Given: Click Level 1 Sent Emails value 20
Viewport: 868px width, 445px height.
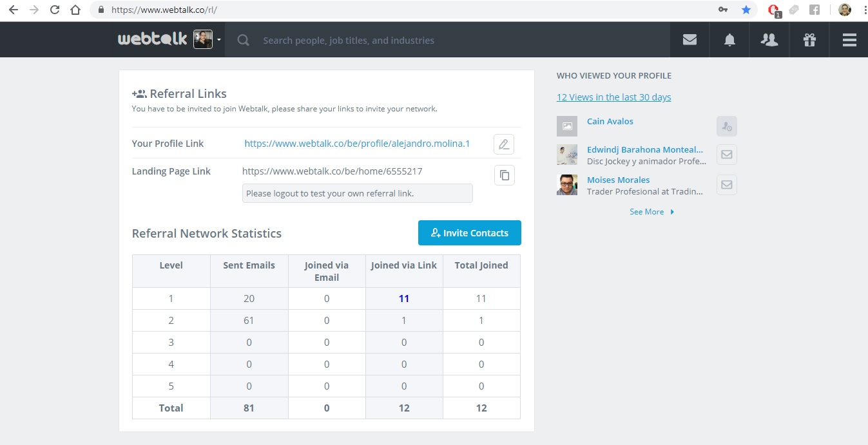Looking at the screenshot, I should pyautogui.click(x=249, y=299).
